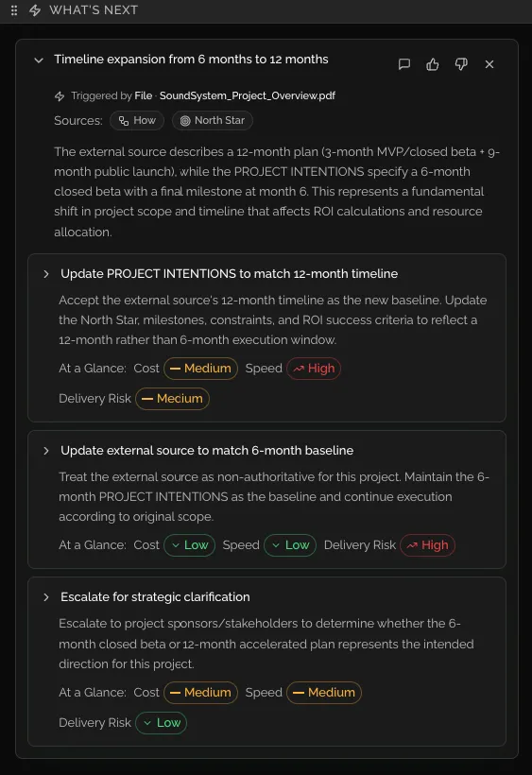The image size is (532, 775).
Task: Expand Update external source option
Action: [x=46, y=451]
